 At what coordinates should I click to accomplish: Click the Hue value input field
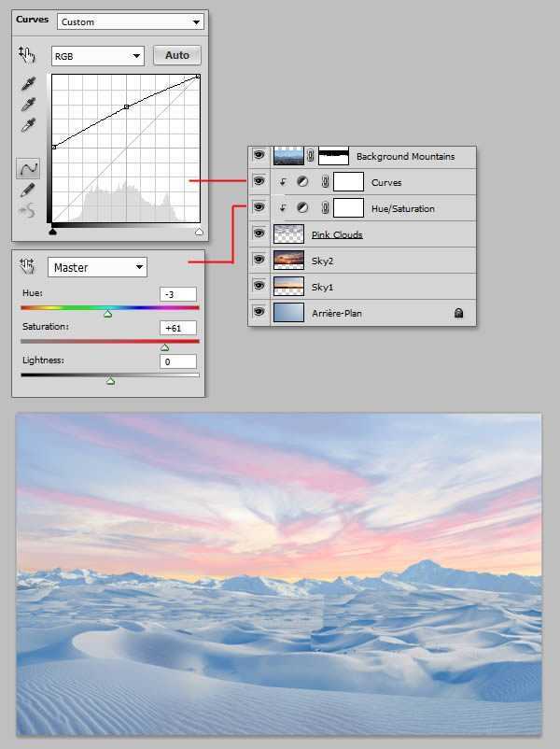point(177,294)
